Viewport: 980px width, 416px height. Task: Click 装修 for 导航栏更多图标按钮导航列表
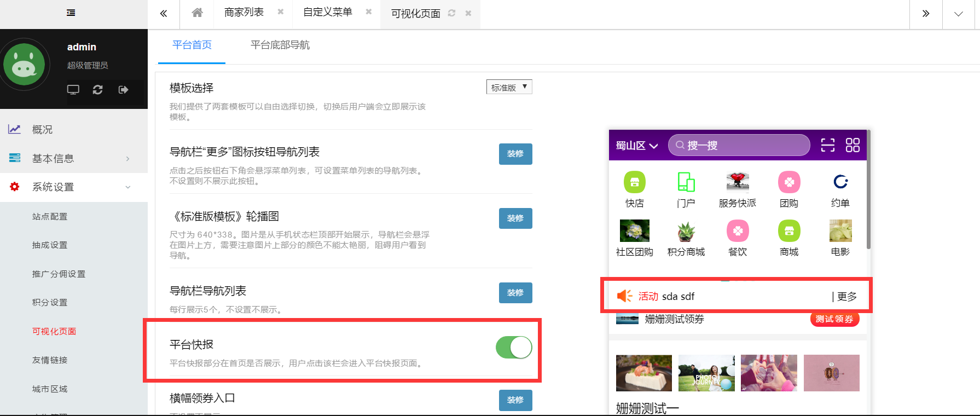pyautogui.click(x=515, y=154)
